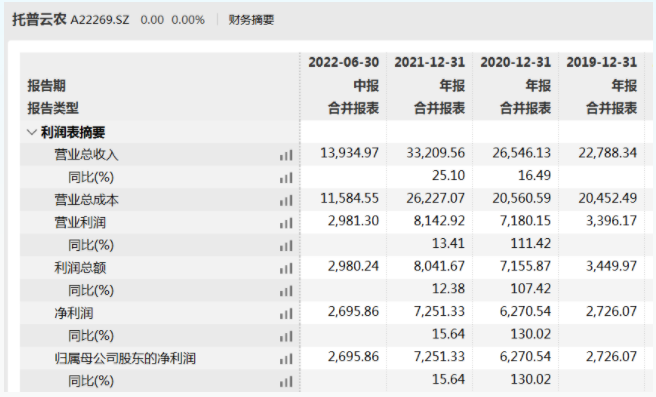Select the 营业总收入 row label
Screen dimensions: 656x397
pos(86,155)
